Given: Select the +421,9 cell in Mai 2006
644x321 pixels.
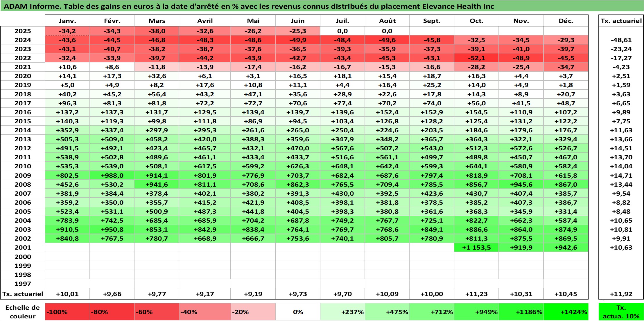Looking at the screenshot, I should (253, 203).
